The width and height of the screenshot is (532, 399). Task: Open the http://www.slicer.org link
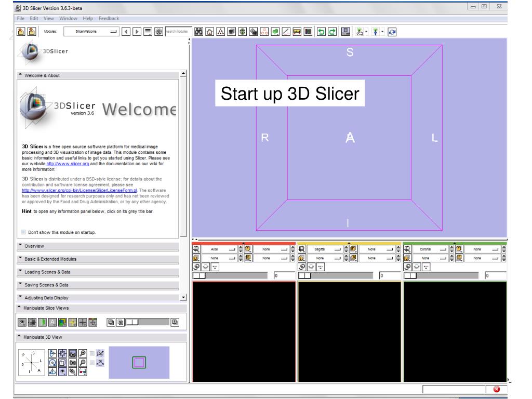click(x=68, y=164)
